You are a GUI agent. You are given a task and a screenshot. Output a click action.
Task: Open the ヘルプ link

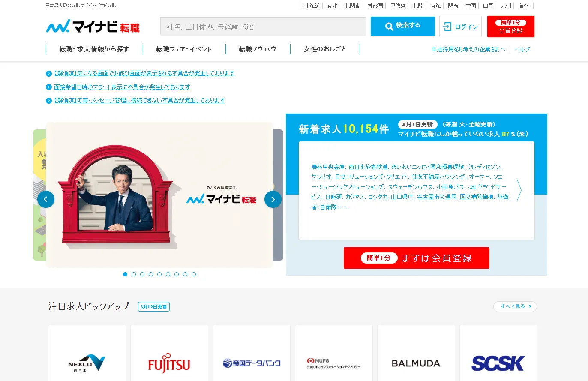click(522, 49)
